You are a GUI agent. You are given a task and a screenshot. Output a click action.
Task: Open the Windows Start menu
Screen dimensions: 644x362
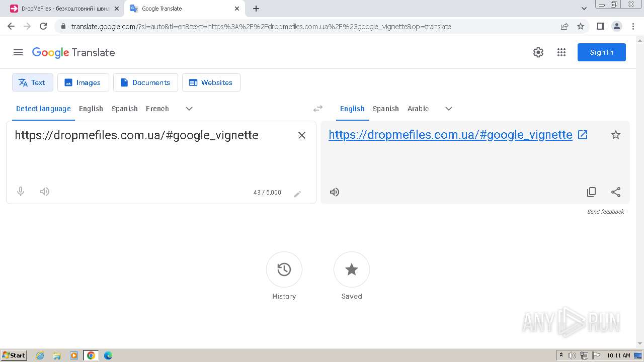pyautogui.click(x=14, y=355)
